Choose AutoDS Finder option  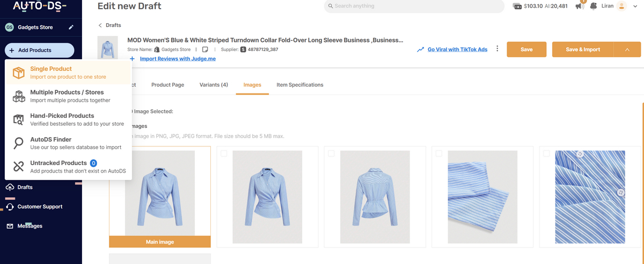pos(68,143)
